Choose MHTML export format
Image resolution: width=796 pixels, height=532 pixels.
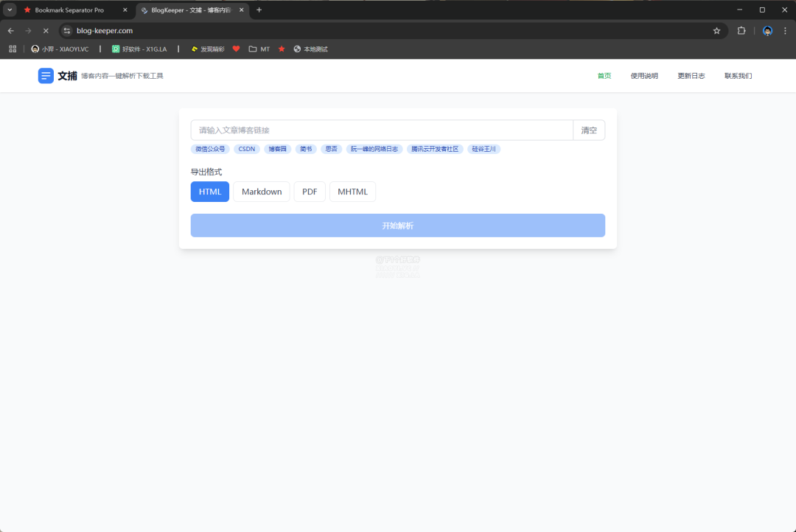(353, 192)
